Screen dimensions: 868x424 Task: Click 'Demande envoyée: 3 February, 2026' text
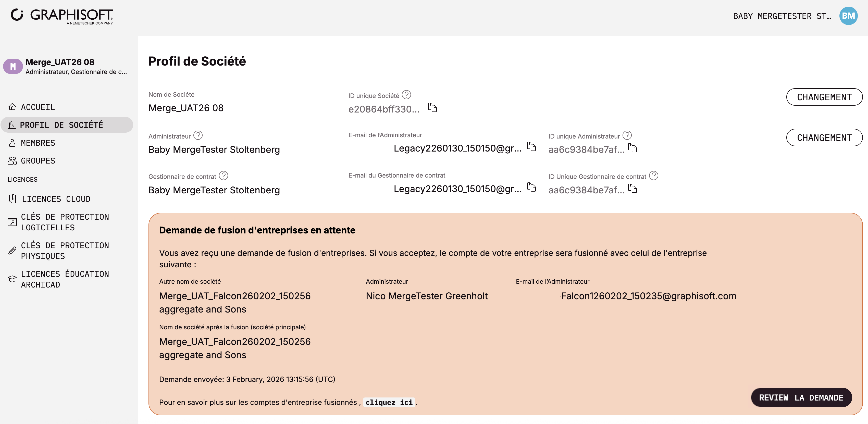coord(247,379)
